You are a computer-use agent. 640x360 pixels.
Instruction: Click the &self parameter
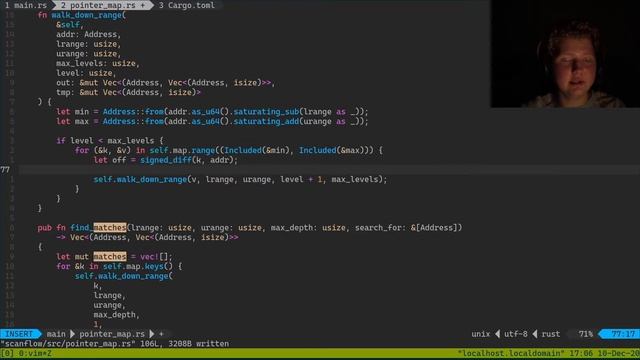68,25
